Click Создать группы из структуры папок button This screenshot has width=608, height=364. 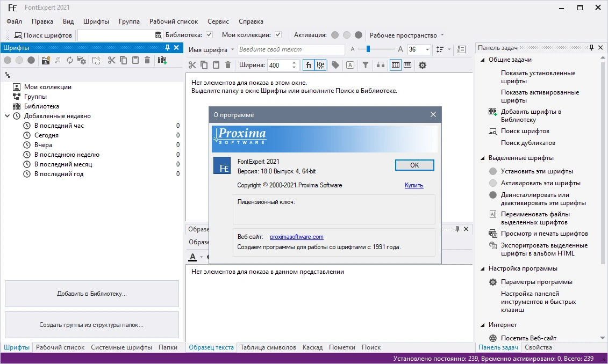92,325
